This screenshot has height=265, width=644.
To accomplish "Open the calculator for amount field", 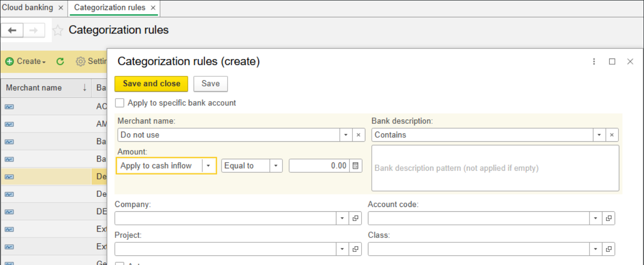I will coord(356,166).
